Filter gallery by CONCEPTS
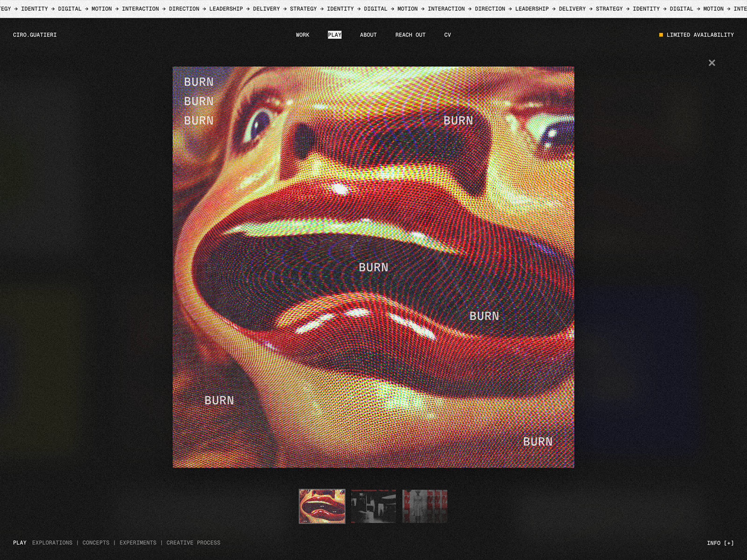747x560 pixels. 96,543
